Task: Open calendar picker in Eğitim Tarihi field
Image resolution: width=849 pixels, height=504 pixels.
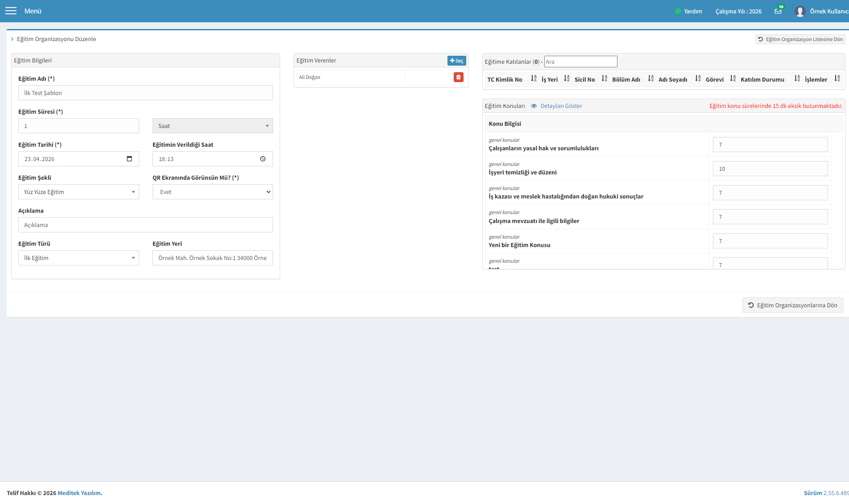Action: pos(129,159)
